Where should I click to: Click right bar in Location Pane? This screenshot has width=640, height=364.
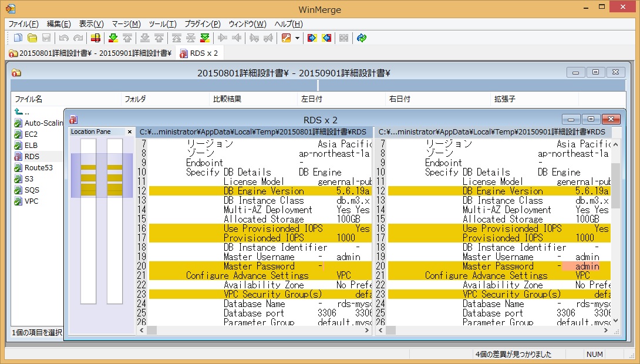tap(114, 221)
